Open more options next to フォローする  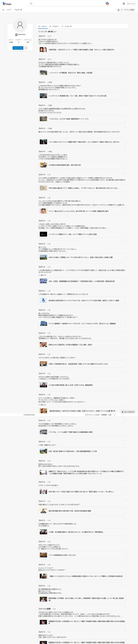tap(26, 48)
